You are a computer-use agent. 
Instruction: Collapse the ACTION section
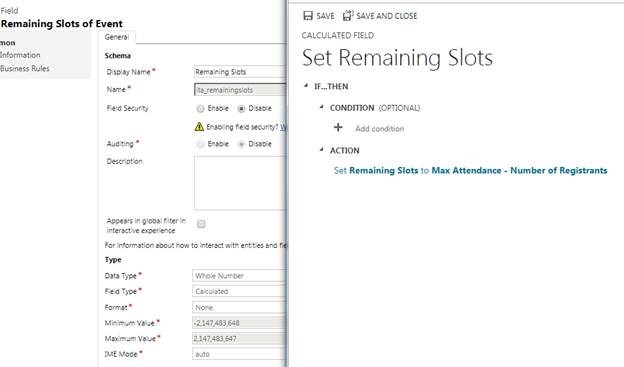tap(322, 149)
